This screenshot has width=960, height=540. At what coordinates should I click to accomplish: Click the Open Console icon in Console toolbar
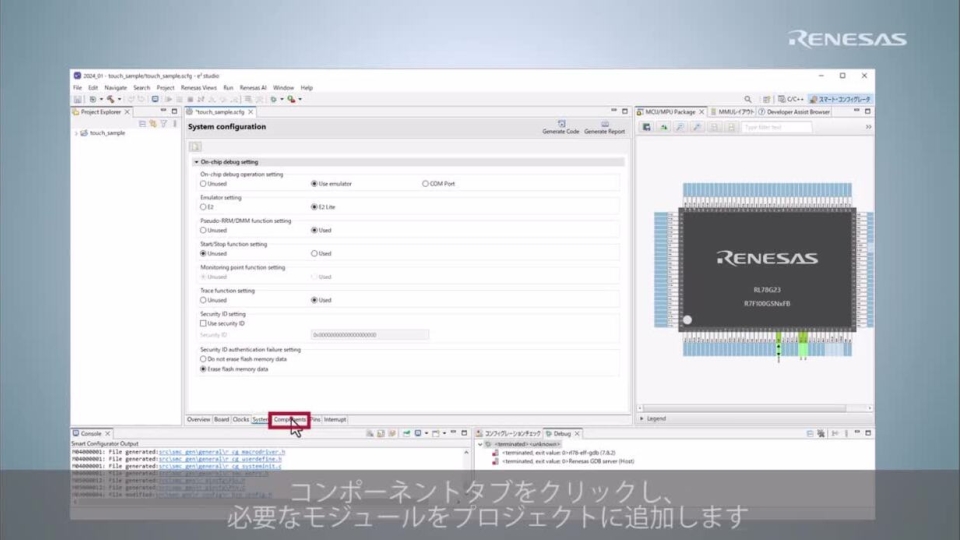[x=436, y=433]
